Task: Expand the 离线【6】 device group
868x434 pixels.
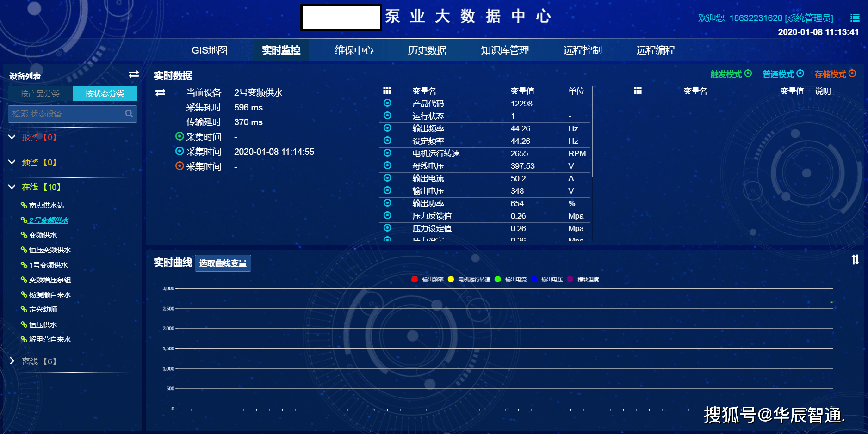Action: (12, 361)
